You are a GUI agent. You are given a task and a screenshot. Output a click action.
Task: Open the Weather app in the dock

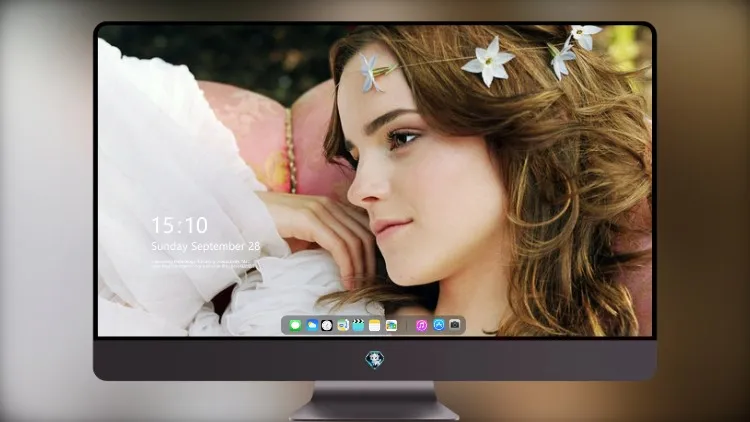312,325
